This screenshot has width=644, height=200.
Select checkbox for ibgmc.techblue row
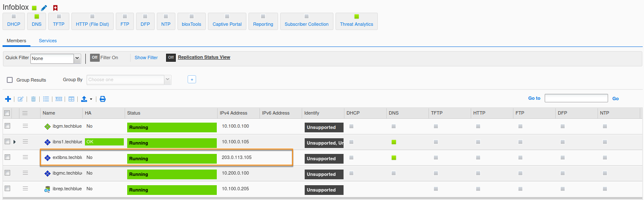7,173
